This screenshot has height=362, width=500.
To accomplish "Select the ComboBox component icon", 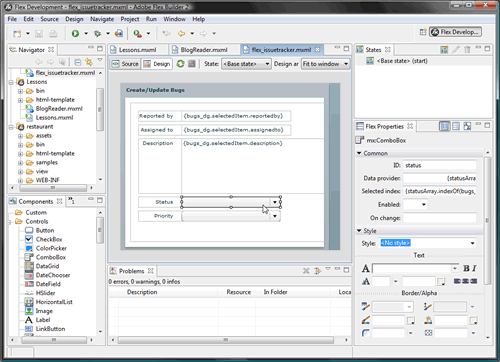I will pyautogui.click(x=29, y=257).
